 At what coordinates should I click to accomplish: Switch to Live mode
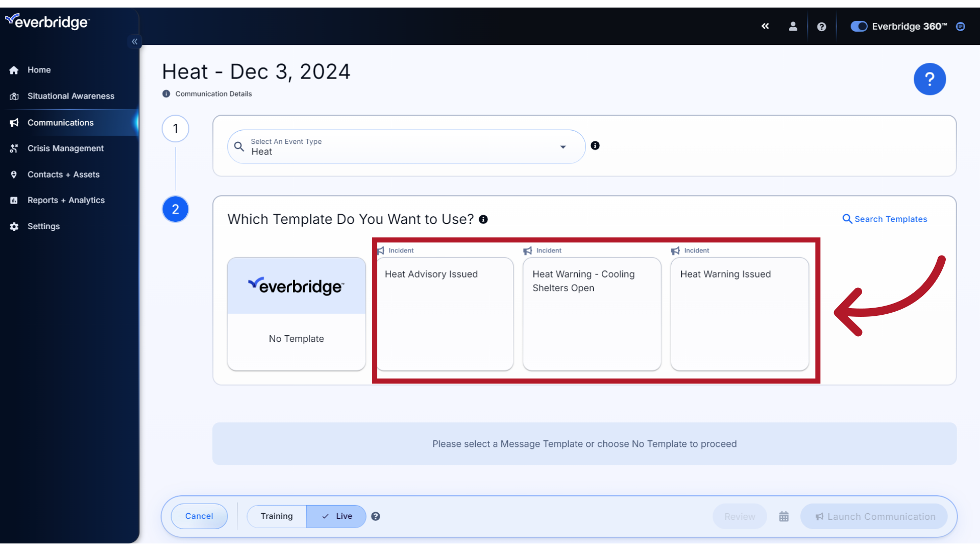coord(336,516)
